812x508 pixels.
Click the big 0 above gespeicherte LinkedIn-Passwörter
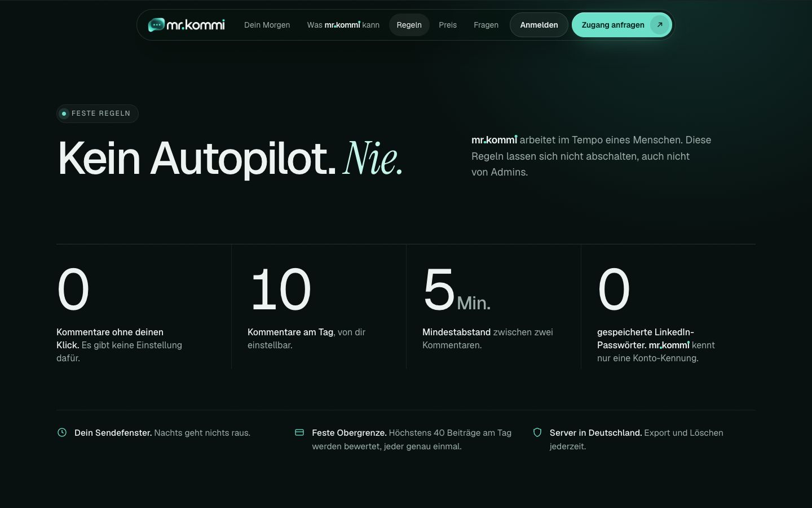(x=614, y=289)
